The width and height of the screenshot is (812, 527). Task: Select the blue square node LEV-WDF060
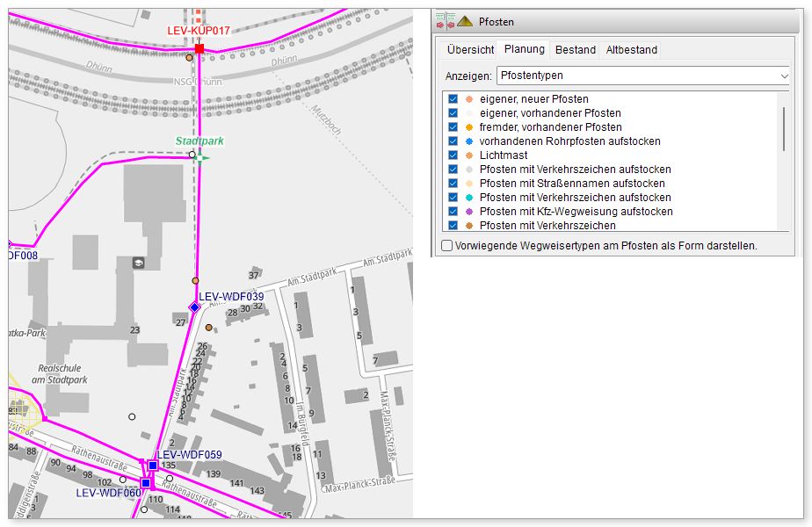146,483
